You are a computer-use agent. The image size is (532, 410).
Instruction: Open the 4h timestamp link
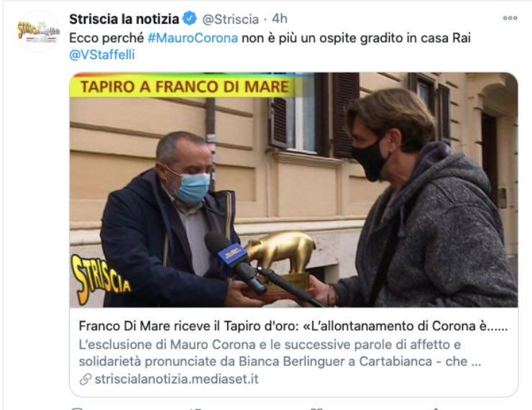[280, 19]
